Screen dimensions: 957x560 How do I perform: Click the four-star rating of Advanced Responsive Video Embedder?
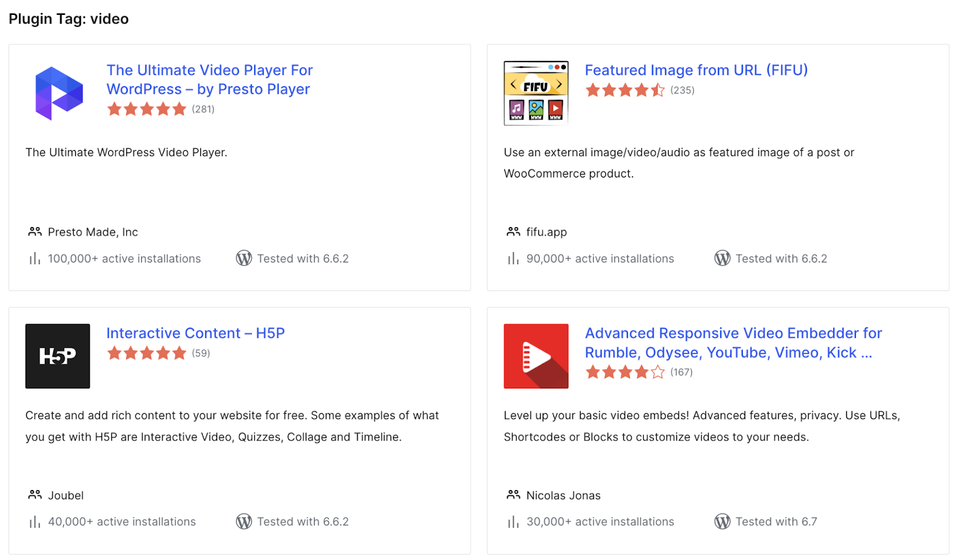click(x=625, y=372)
